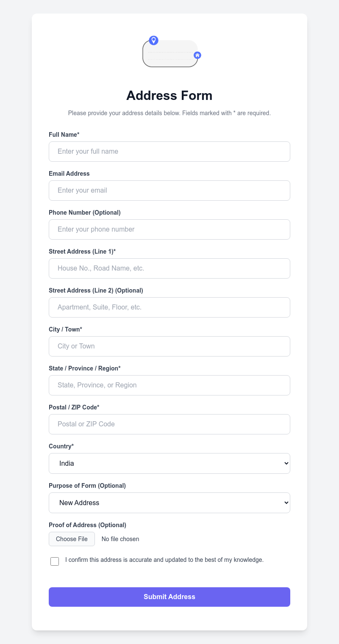This screenshot has height=644, width=339.
Task: Click Choose File to upload proof of address
Action: pos(72,539)
